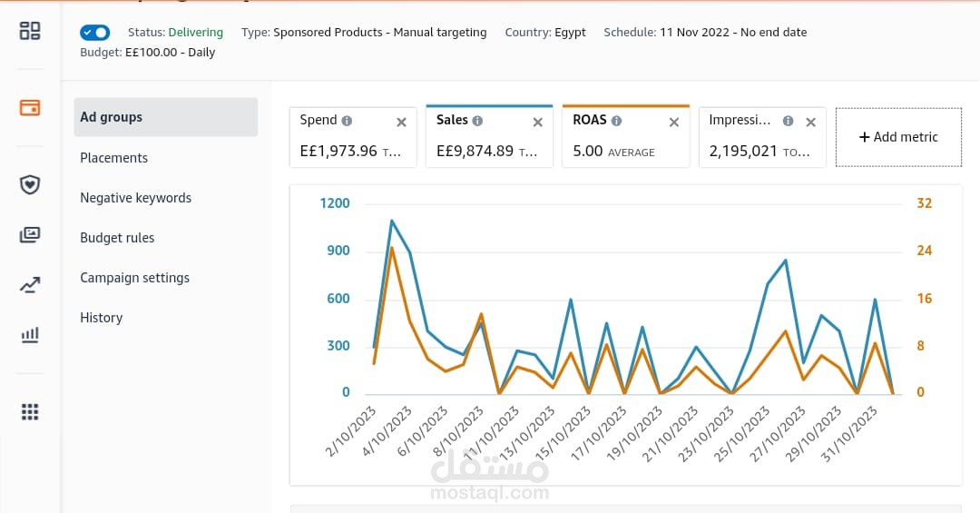Click the Sponsored Products - Manual targeting text
The height and width of the screenshot is (513, 980).
point(380,33)
